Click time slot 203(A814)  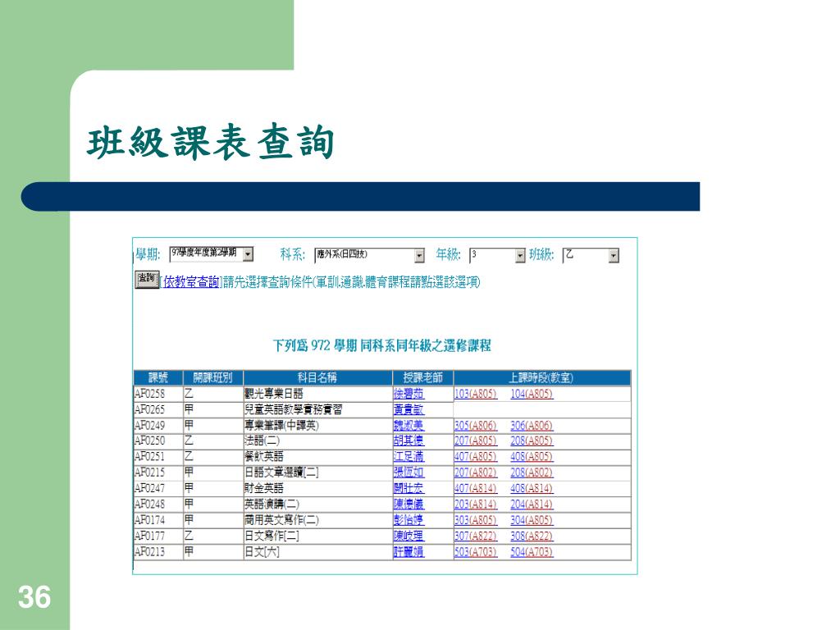[x=476, y=504]
